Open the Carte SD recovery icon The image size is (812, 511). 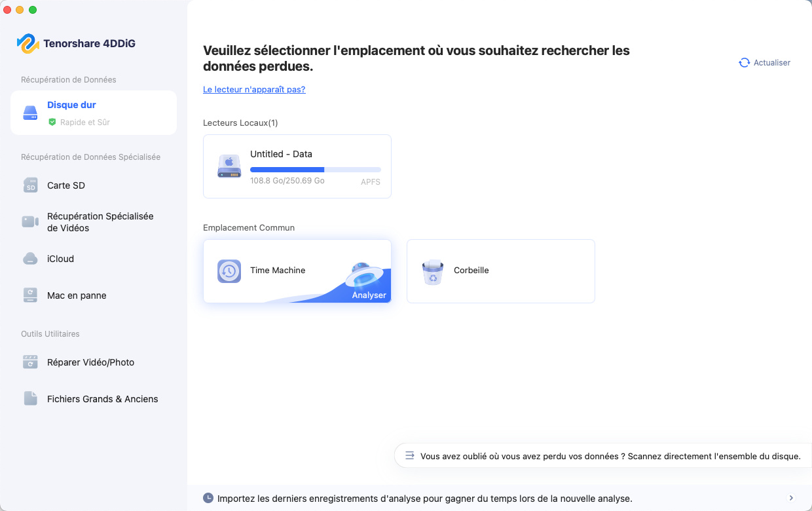coord(31,185)
